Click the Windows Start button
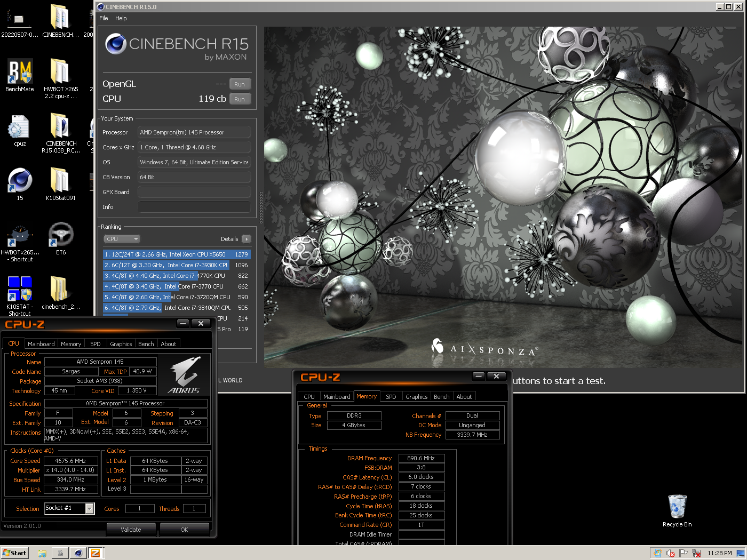Viewport: 747px width, 560px height. coord(14,553)
